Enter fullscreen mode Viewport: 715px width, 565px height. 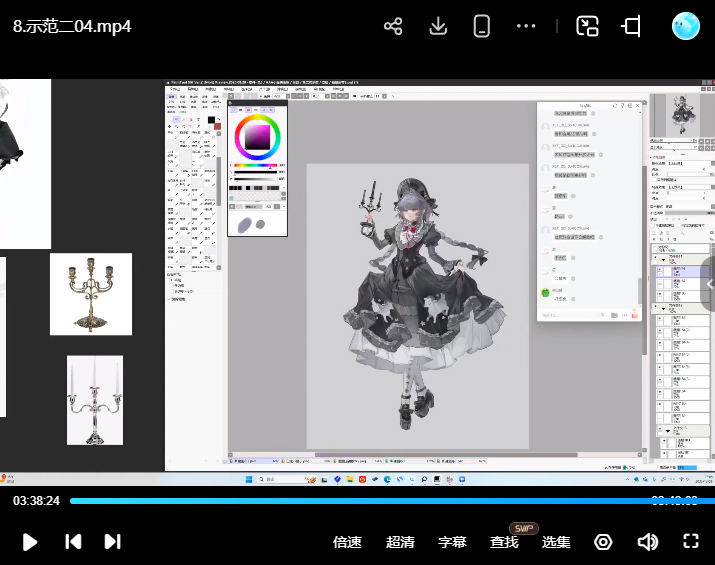690,542
